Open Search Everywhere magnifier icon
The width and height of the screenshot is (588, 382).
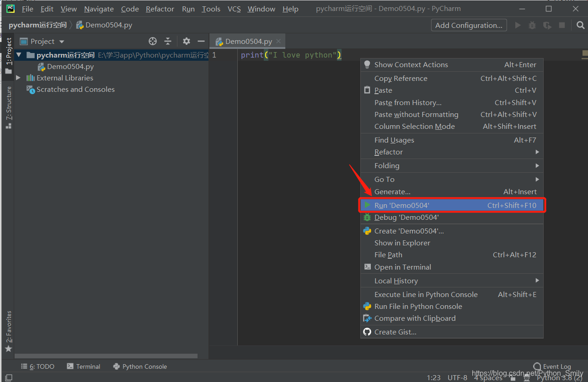point(580,25)
